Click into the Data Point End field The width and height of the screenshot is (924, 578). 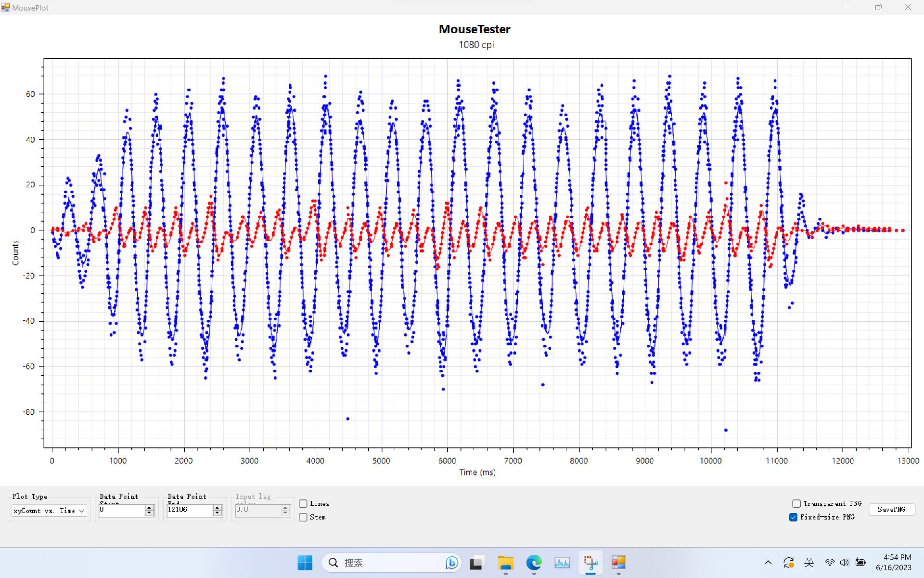coord(189,510)
